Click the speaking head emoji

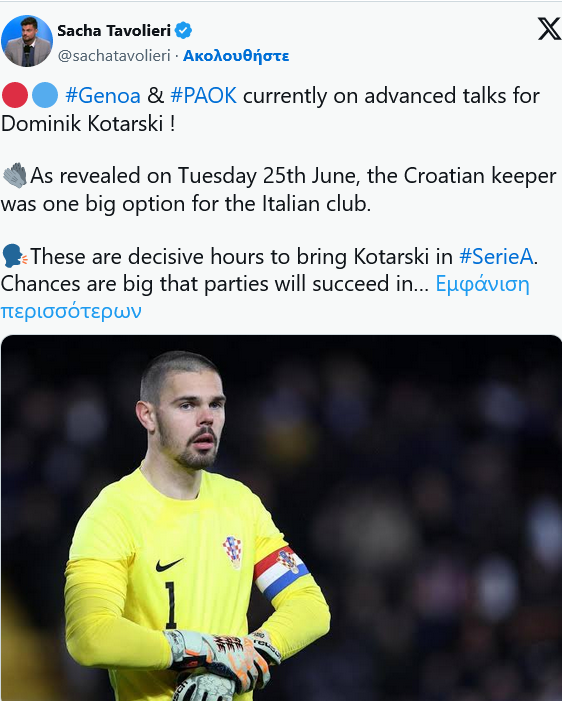(15, 256)
